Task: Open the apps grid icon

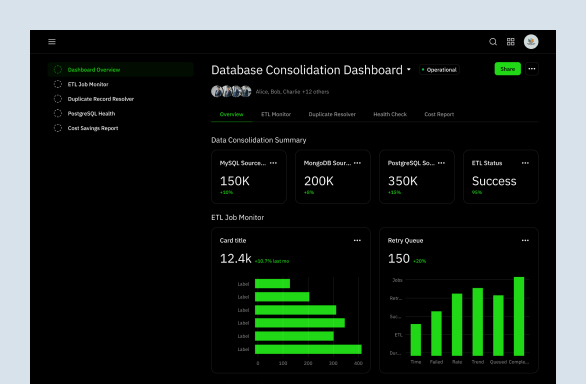Action: pyautogui.click(x=511, y=42)
